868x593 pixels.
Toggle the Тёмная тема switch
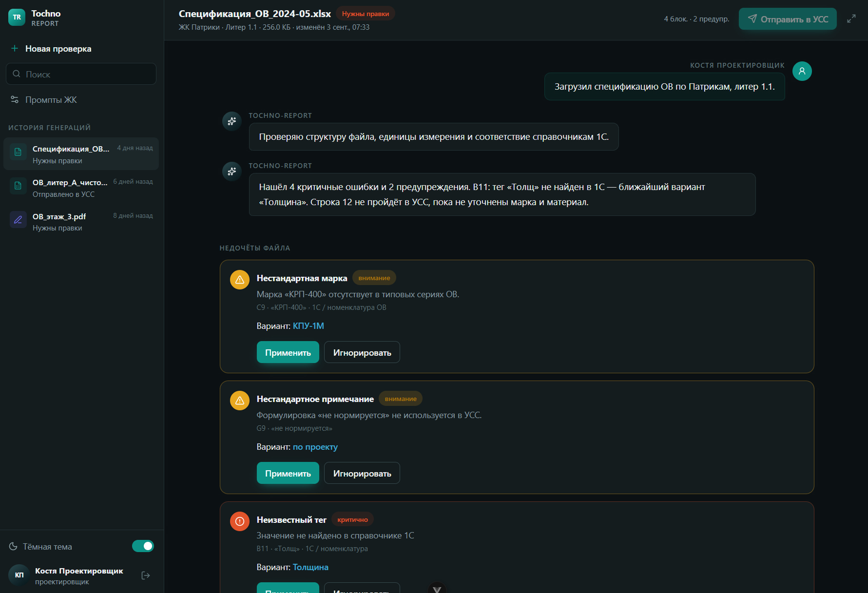[x=143, y=546]
